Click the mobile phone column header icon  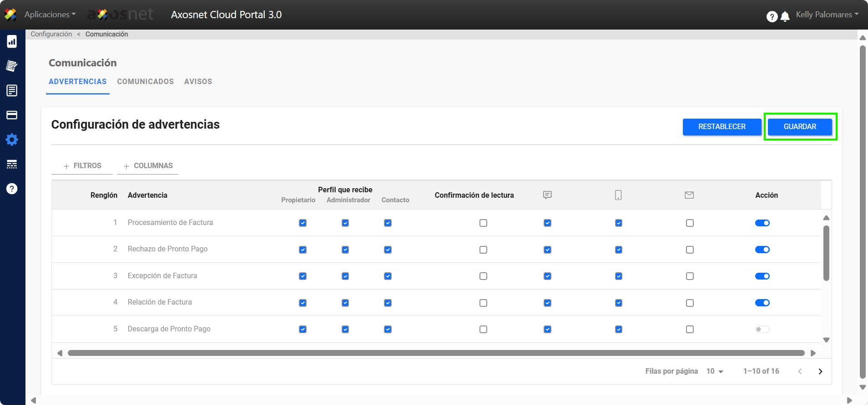(x=618, y=195)
